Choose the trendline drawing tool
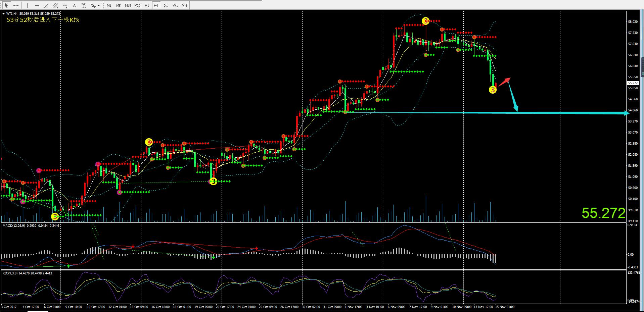This screenshot has height=312, width=644. pos(46,5)
